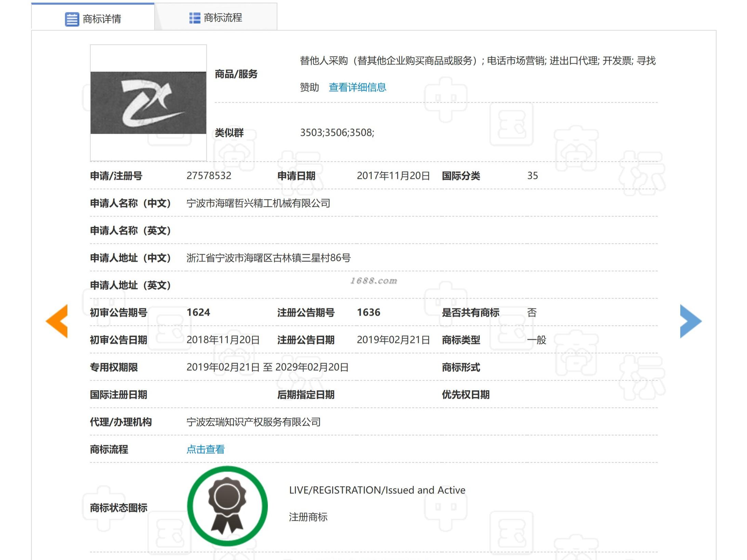
Task: Select the application date 2017年11月20日
Action: [393, 176]
